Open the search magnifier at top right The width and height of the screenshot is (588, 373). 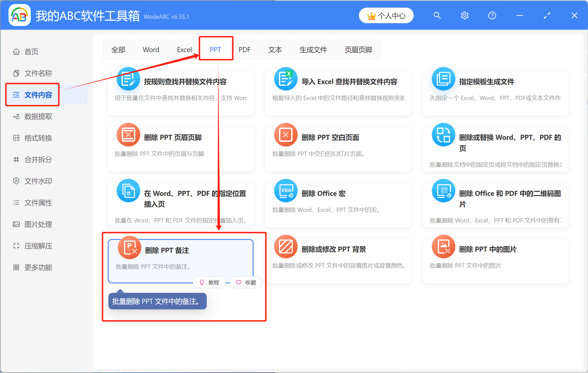pyautogui.click(x=437, y=15)
